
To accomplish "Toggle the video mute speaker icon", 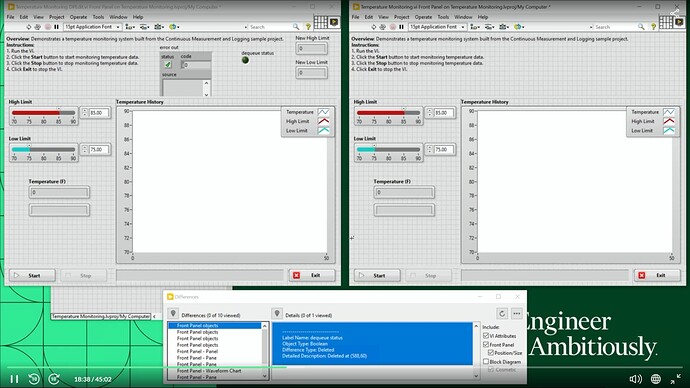I will tap(636, 379).
